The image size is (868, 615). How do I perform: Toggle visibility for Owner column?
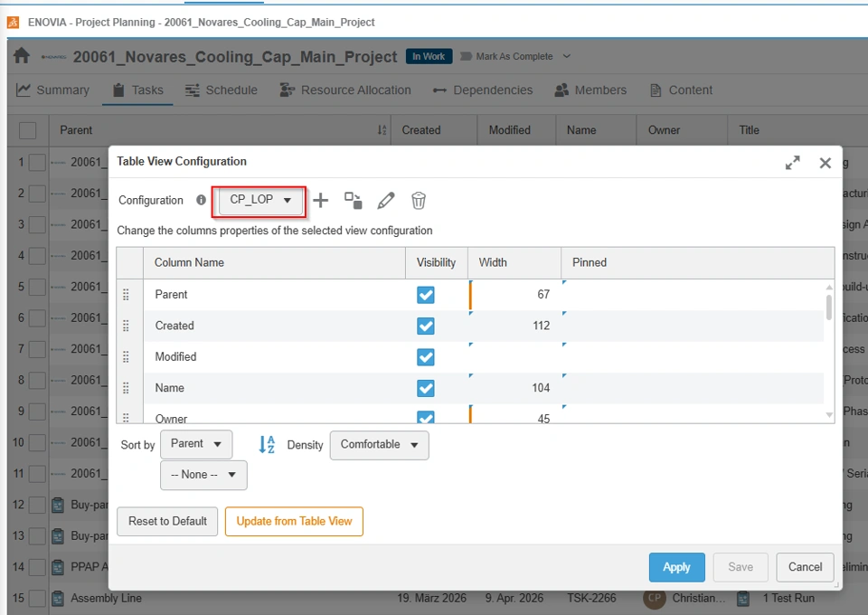click(x=426, y=417)
